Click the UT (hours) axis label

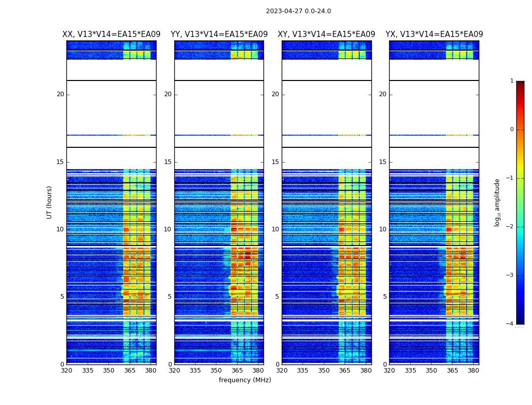50,202
